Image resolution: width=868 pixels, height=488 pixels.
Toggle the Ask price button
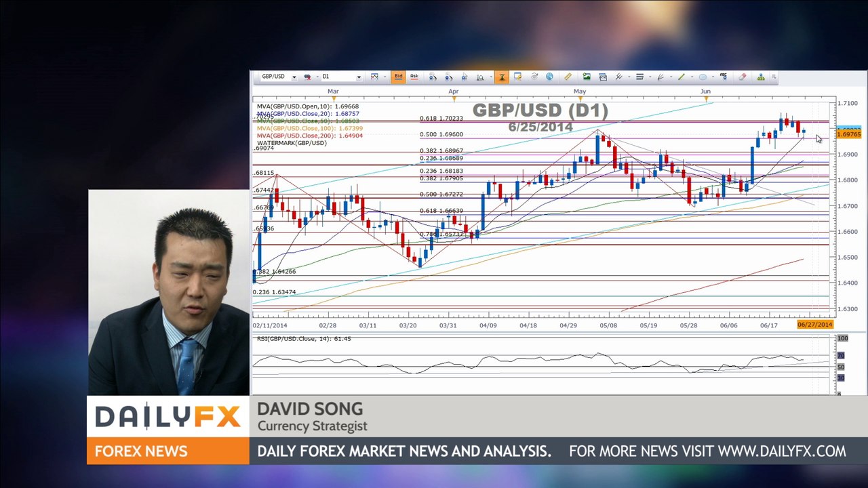point(414,77)
